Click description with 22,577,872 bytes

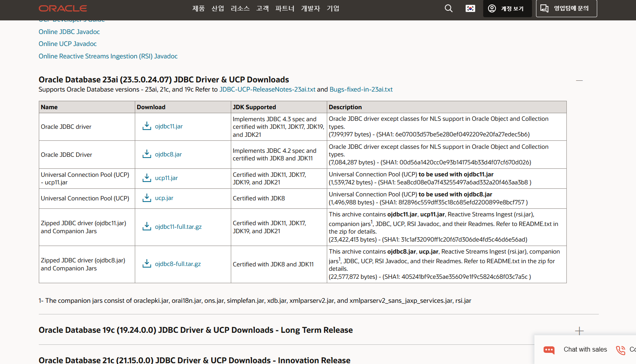(446, 264)
